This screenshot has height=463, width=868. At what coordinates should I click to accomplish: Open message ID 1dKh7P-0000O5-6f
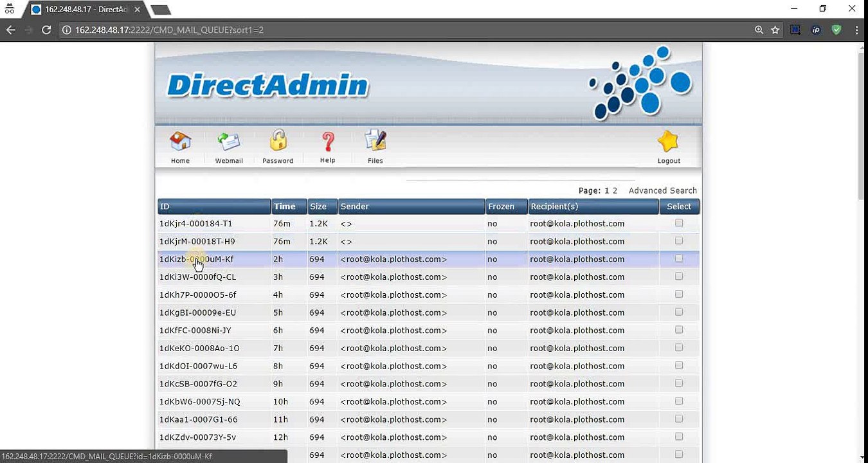(198, 295)
